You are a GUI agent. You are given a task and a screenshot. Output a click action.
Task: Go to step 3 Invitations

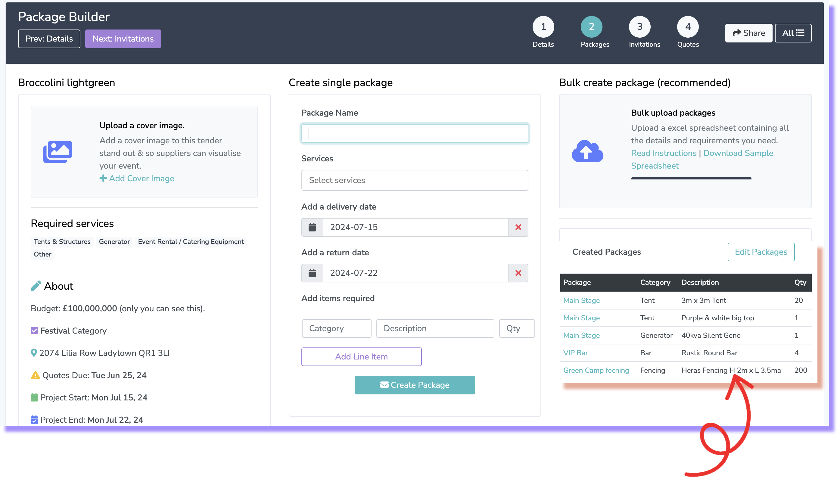pyautogui.click(x=639, y=26)
